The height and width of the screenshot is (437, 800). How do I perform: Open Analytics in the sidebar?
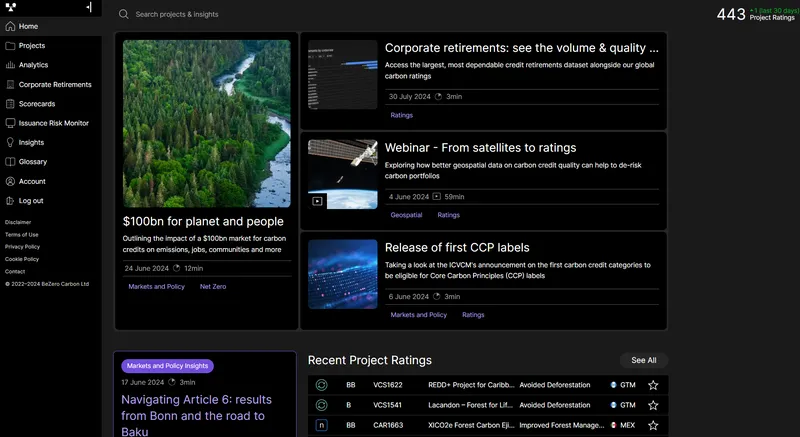point(51,65)
